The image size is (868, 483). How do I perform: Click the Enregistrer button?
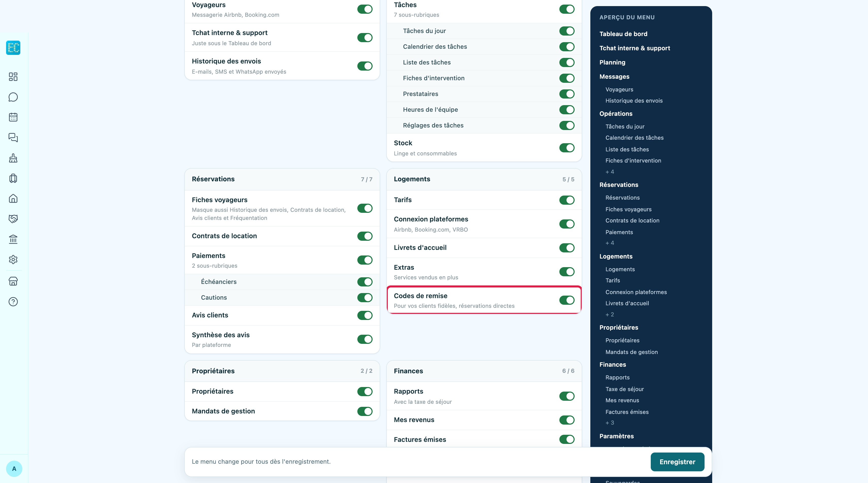point(677,462)
